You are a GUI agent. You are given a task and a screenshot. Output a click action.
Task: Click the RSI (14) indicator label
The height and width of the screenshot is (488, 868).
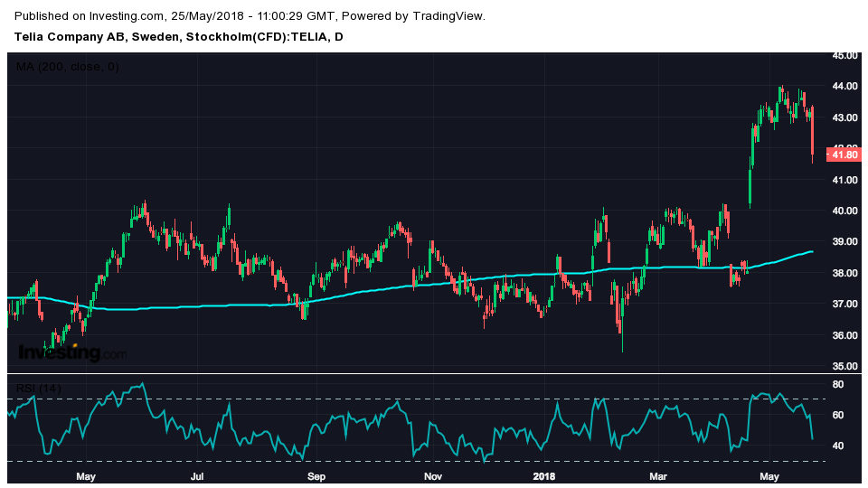pyautogui.click(x=39, y=389)
